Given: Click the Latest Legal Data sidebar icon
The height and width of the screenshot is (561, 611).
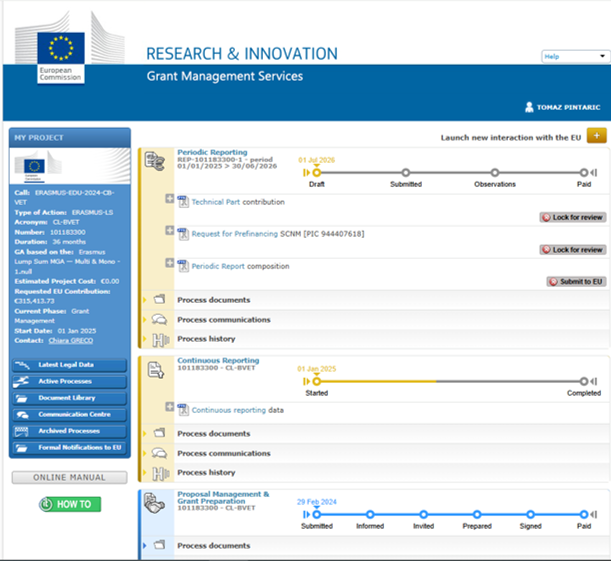Looking at the screenshot, I should pyautogui.click(x=22, y=365).
